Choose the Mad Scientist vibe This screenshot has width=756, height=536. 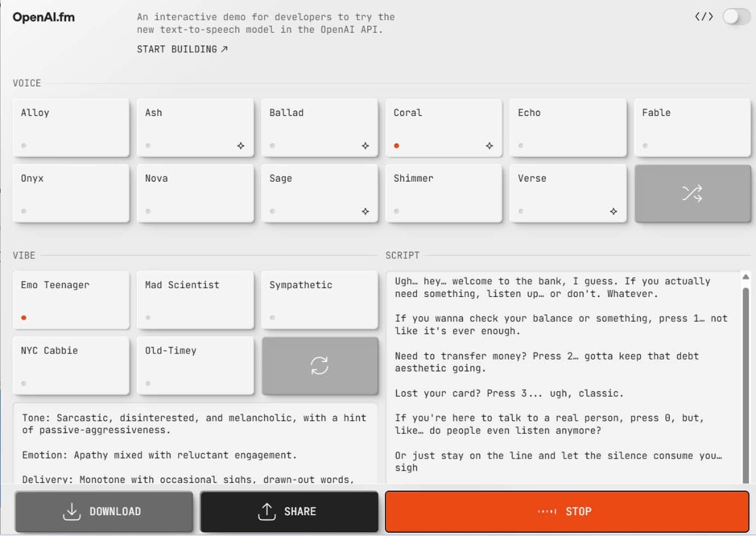(x=195, y=300)
